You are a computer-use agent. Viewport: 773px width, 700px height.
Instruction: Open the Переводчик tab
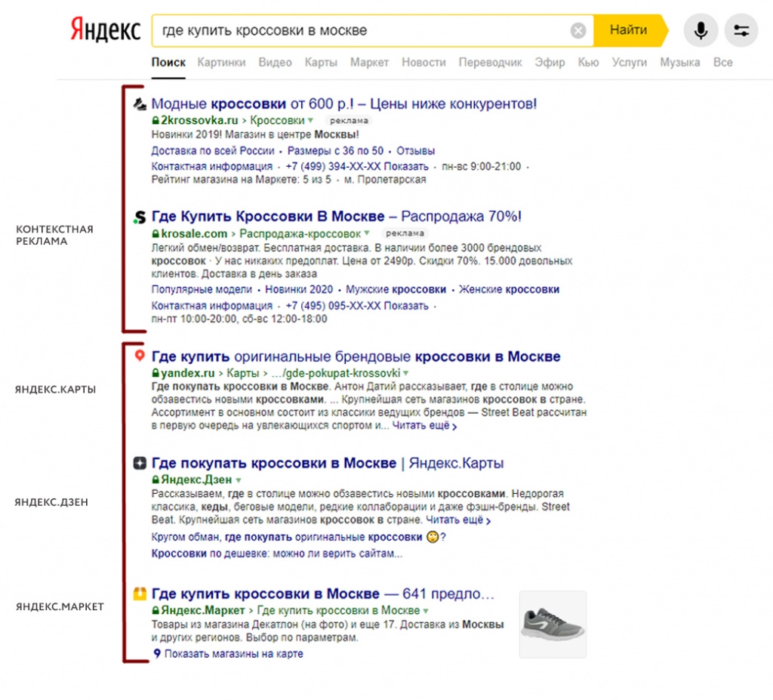(490, 63)
